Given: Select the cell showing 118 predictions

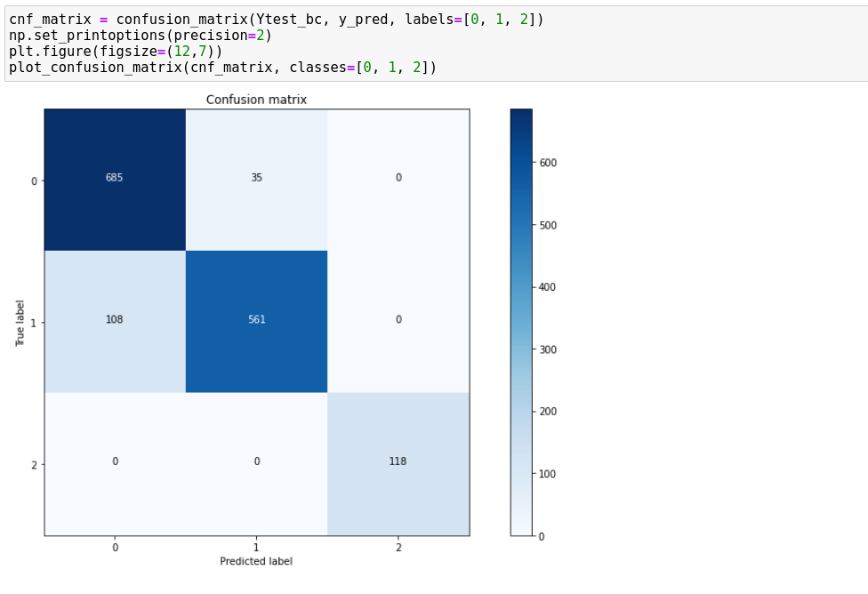Looking at the screenshot, I should (398, 462).
